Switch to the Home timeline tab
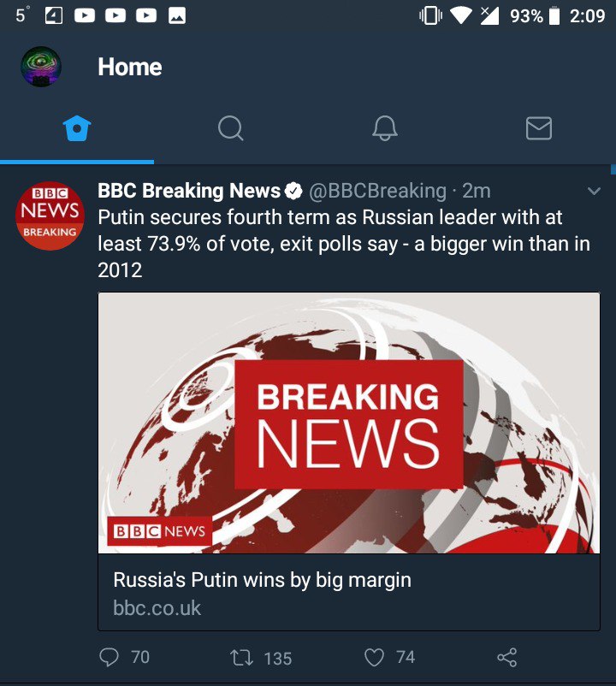Viewport: 616px width, 686px height. click(x=77, y=129)
